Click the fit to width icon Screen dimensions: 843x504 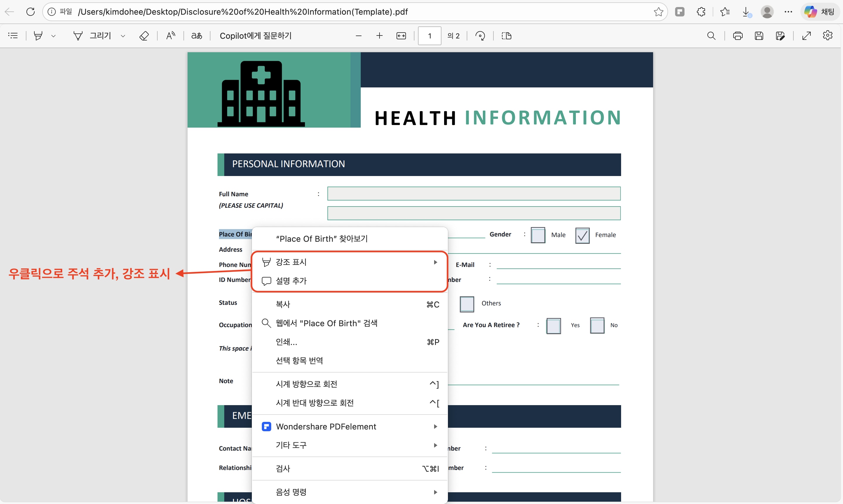coord(401,36)
